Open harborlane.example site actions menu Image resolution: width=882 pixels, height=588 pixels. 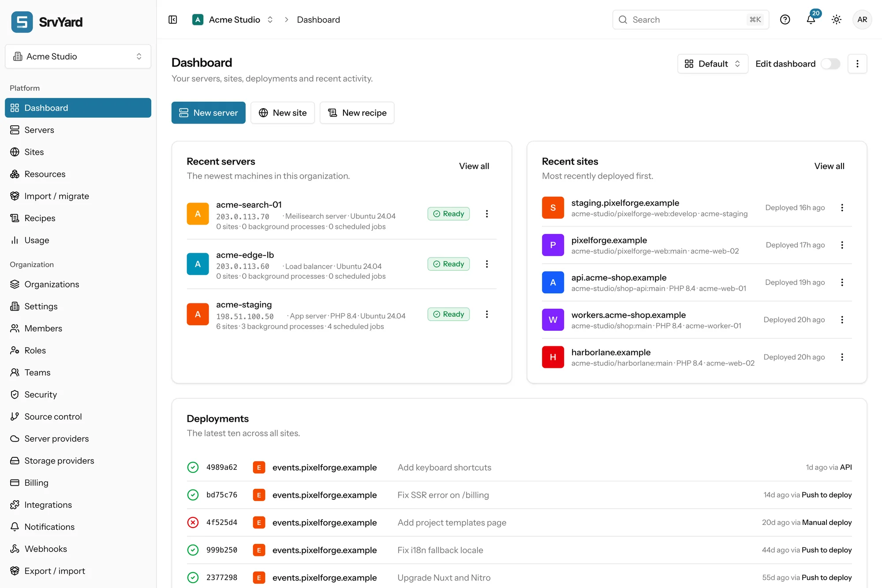[x=842, y=357]
